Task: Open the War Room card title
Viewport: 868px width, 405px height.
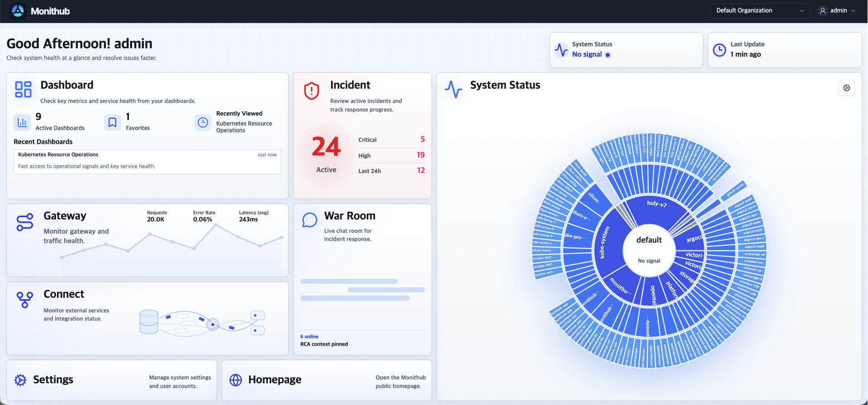Action: [x=350, y=216]
